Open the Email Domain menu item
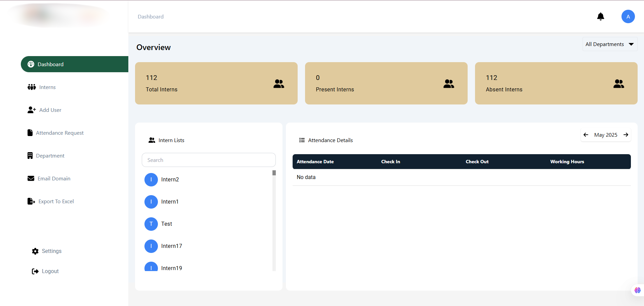 tap(54, 178)
